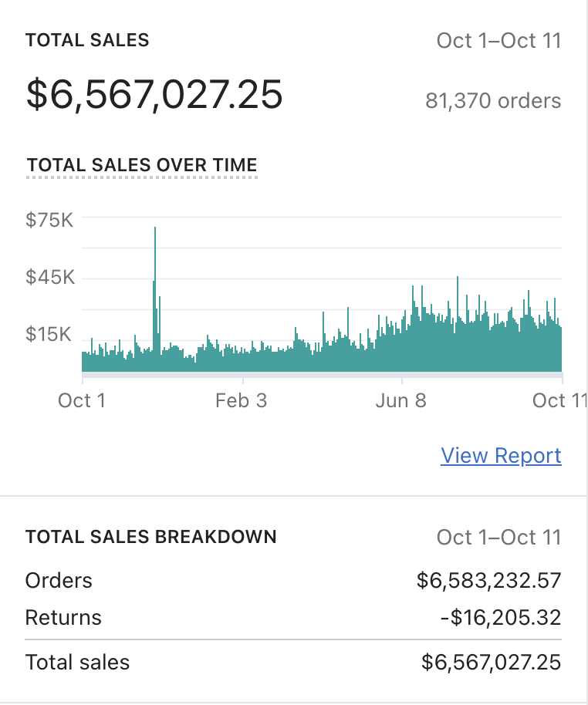Click the Jun 8 x-axis label
The image size is (588, 705).
pyautogui.click(x=401, y=400)
